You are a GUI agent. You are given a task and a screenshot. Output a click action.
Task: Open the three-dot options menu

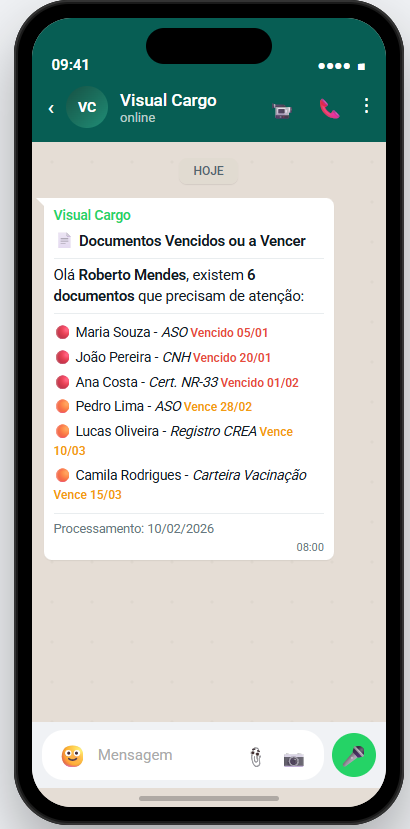pyautogui.click(x=367, y=106)
